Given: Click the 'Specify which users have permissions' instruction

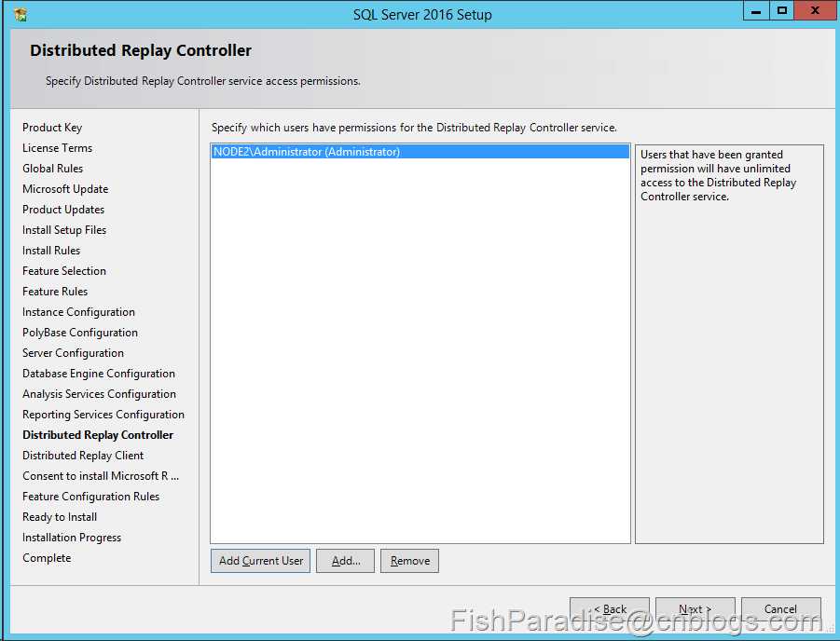Looking at the screenshot, I should (414, 128).
